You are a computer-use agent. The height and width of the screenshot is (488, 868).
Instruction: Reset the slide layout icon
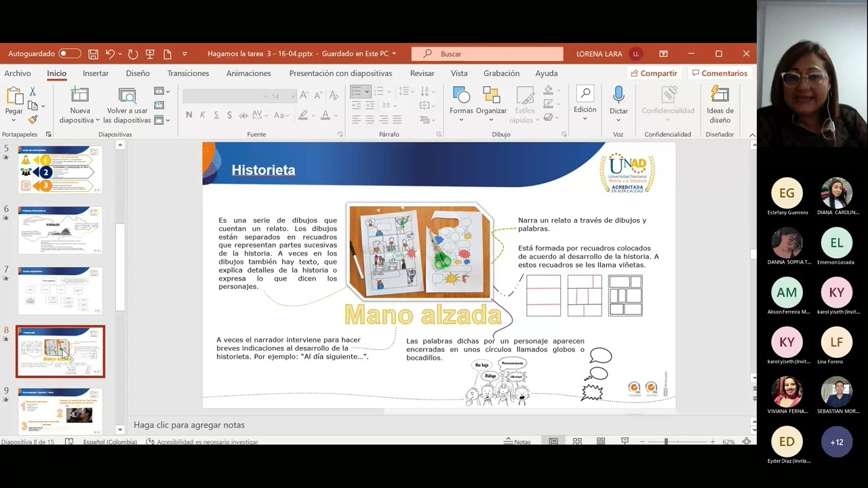pyautogui.click(x=159, y=105)
